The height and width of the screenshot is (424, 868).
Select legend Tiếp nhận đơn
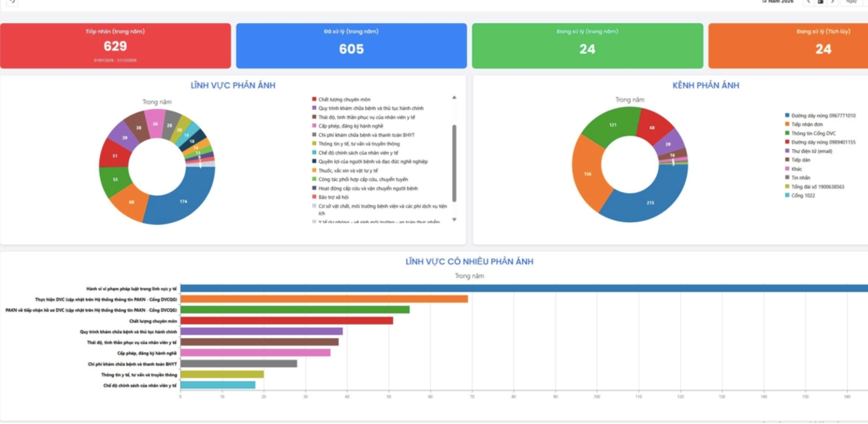tap(802, 124)
